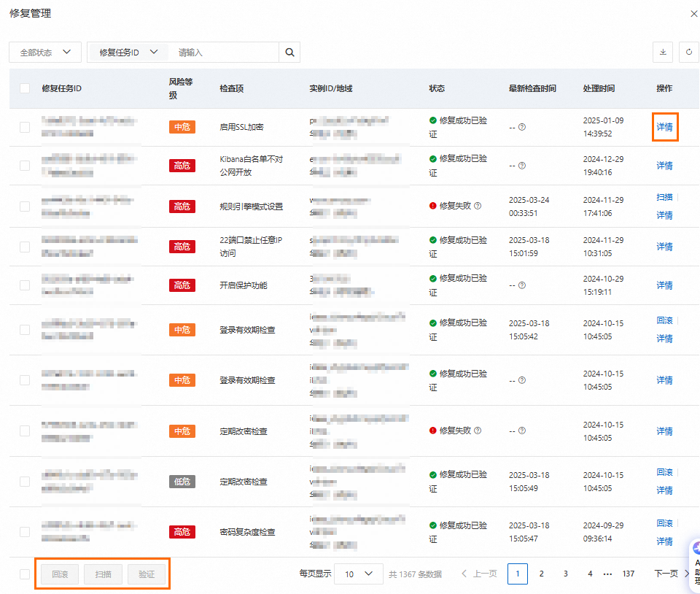700x594 pixels.
Task: Open 详情 for 开启保护功能 row
Action: click(664, 285)
